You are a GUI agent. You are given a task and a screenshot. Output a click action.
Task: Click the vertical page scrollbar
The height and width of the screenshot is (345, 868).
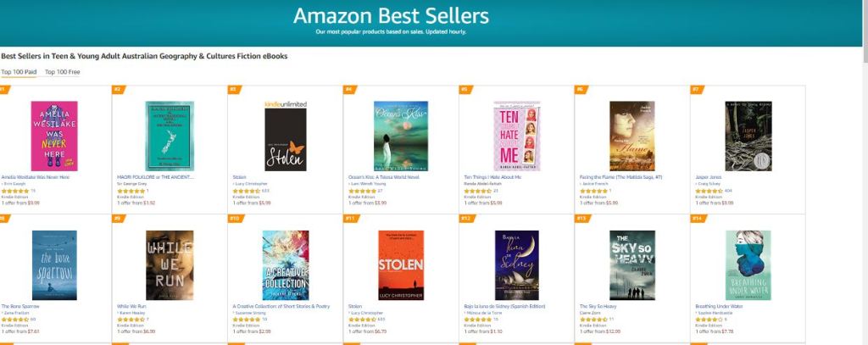coord(863,170)
